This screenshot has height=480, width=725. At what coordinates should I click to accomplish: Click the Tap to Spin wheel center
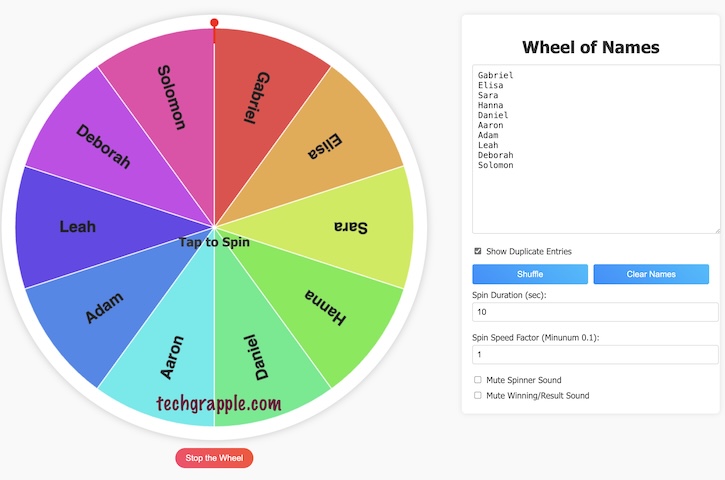214,242
